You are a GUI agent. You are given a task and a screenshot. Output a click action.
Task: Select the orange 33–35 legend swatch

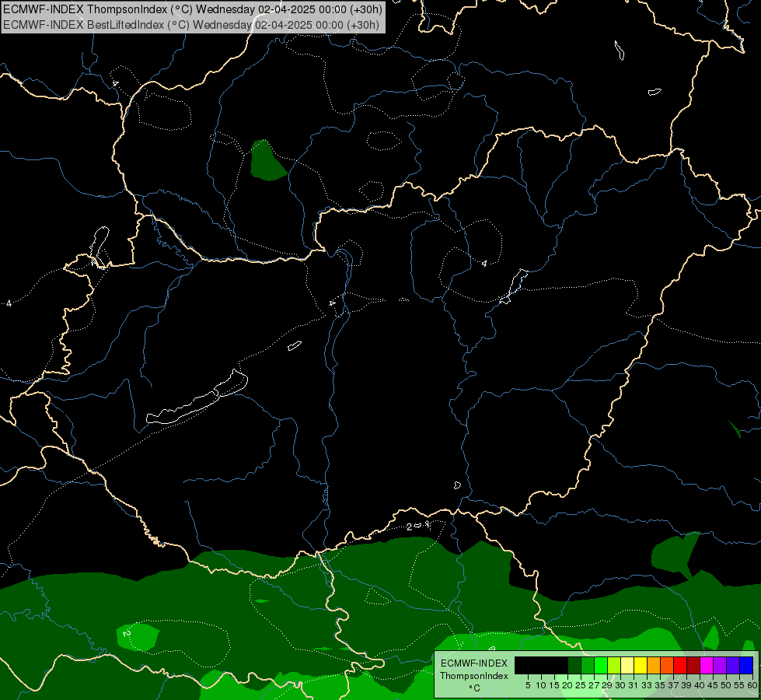pos(654,665)
